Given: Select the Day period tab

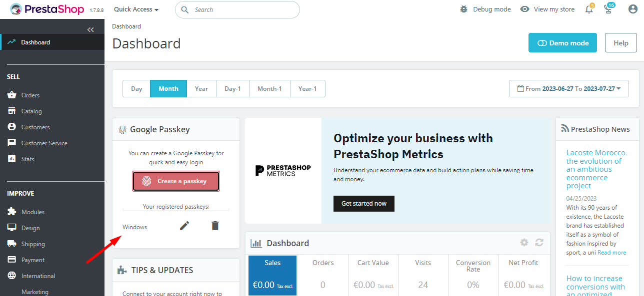Looking at the screenshot, I should pos(136,88).
